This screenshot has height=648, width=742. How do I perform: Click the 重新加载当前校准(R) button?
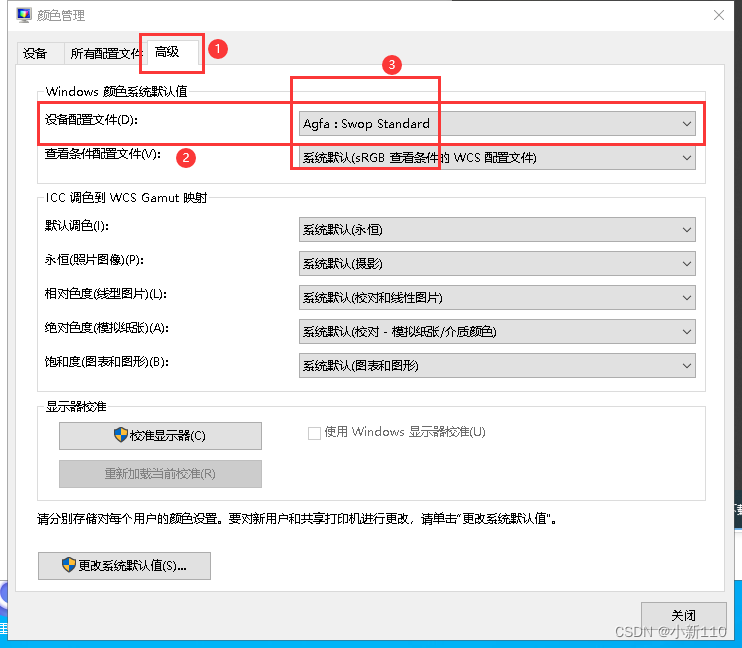(x=160, y=474)
